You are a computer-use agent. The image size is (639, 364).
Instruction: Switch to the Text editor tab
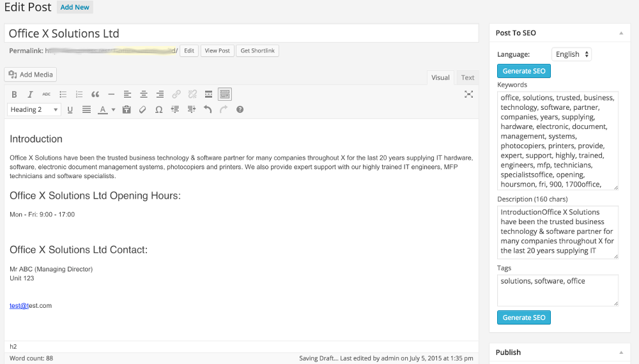[x=468, y=77]
